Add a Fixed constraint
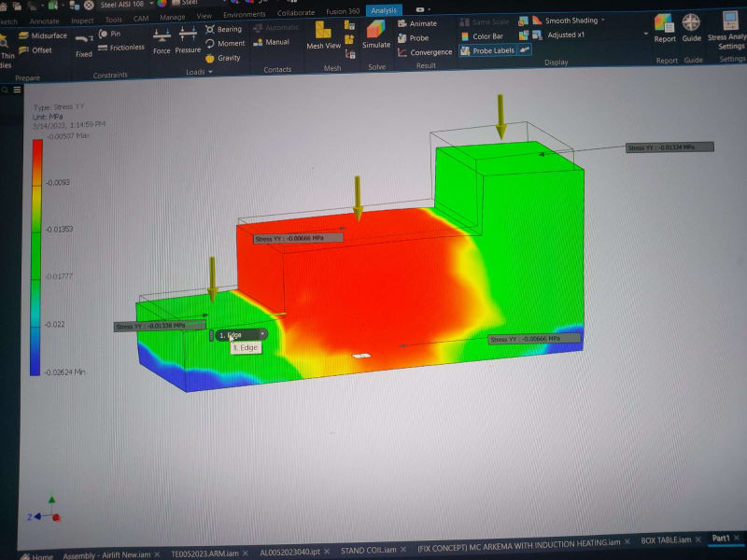 click(x=84, y=46)
